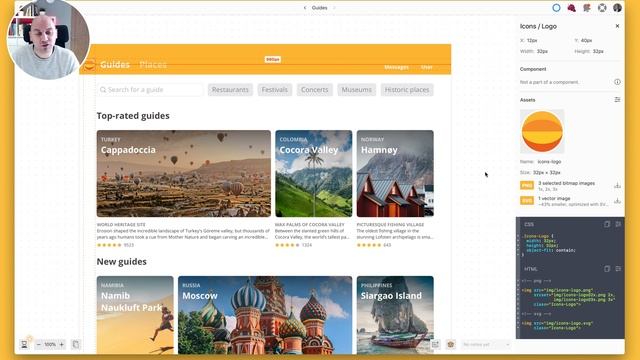Image resolution: width=640 pixels, height=360 pixels.
Task: Download the SVG vector image
Action: click(x=617, y=200)
